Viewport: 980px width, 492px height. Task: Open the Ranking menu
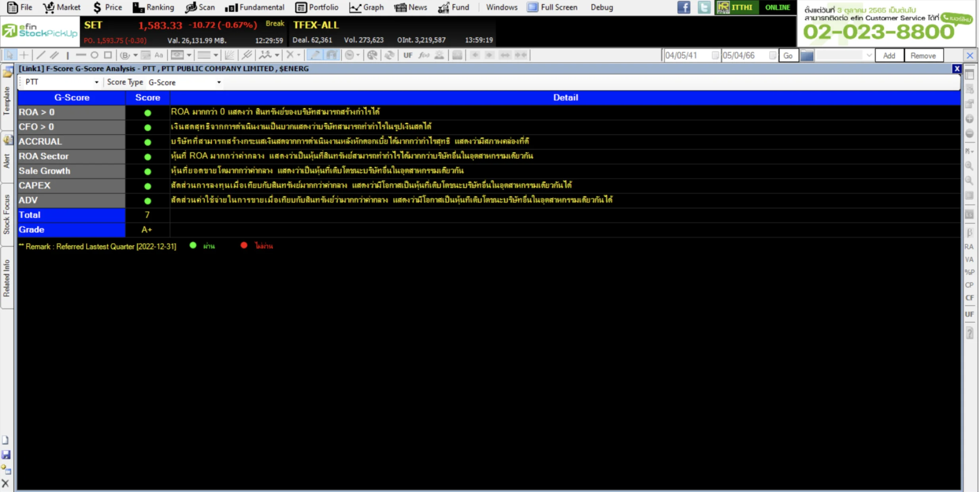coord(153,7)
